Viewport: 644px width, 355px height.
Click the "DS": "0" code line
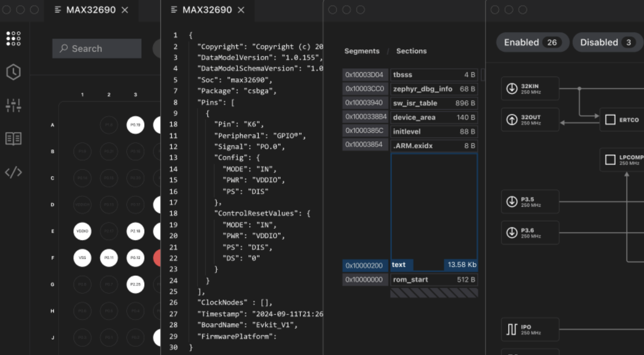pos(241,258)
